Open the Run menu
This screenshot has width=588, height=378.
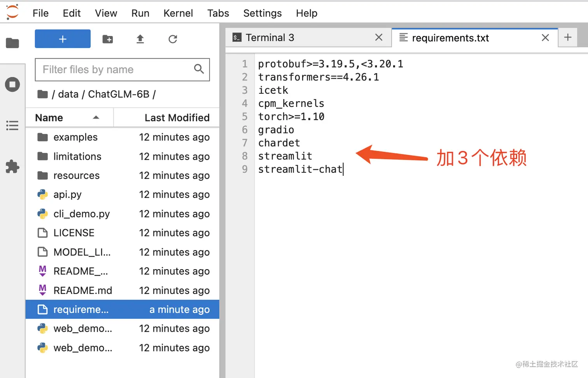tap(140, 13)
